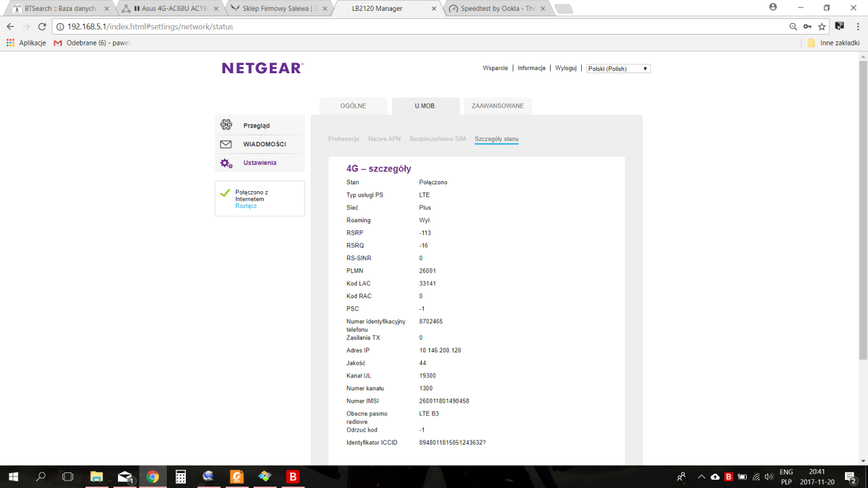The height and width of the screenshot is (488, 868).
Task: Switch to the U.MOB. tab
Action: (425, 106)
